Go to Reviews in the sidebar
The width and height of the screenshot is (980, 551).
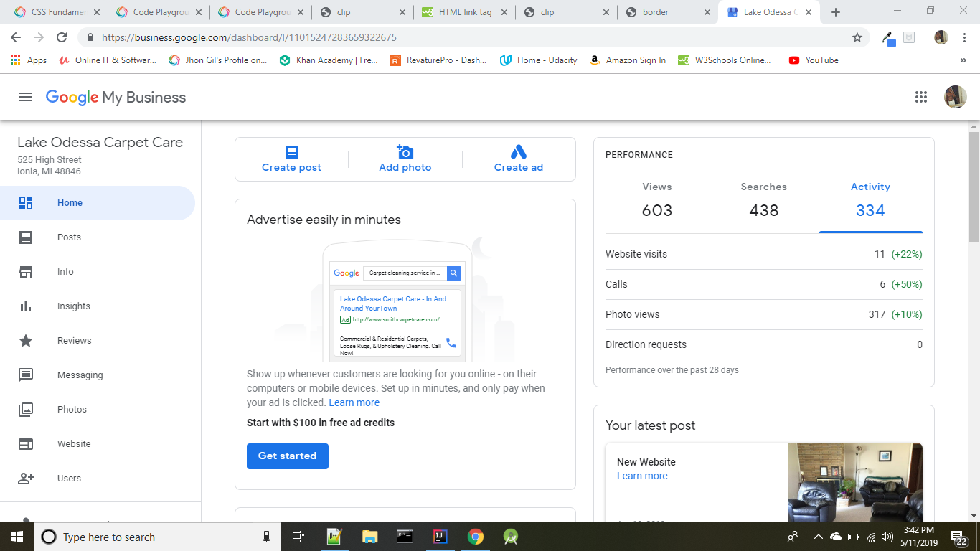pyautogui.click(x=74, y=341)
